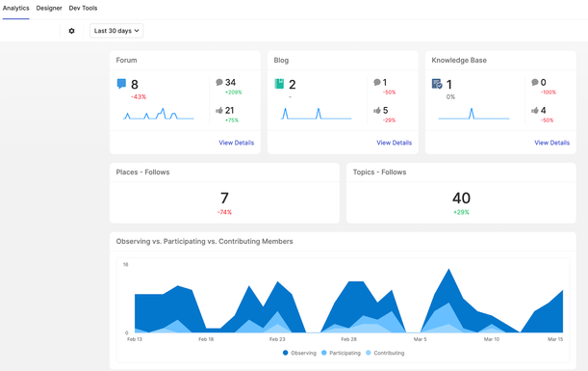
Task: Open View Details in Blog card
Action: click(395, 143)
